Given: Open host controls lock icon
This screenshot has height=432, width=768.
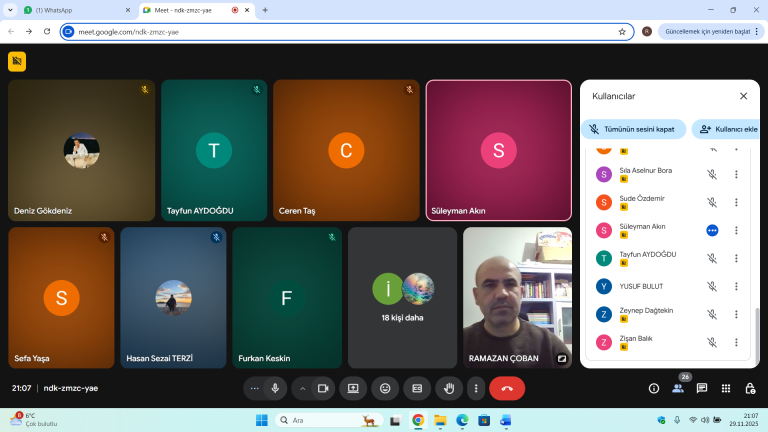Looking at the screenshot, I should pos(748,388).
